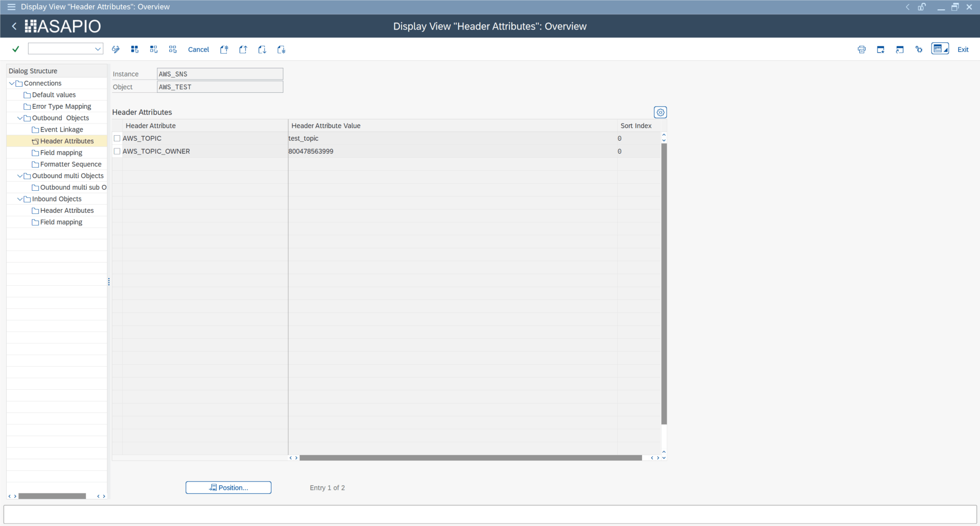This screenshot has width=980, height=526.
Task: Click the Last Page navigation icon
Action: click(281, 49)
